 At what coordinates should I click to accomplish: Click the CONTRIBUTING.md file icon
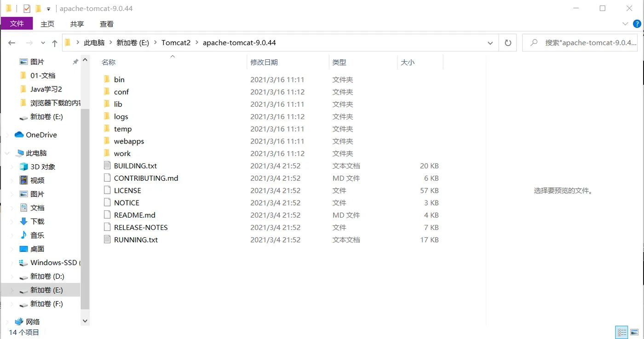[x=107, y=178]
